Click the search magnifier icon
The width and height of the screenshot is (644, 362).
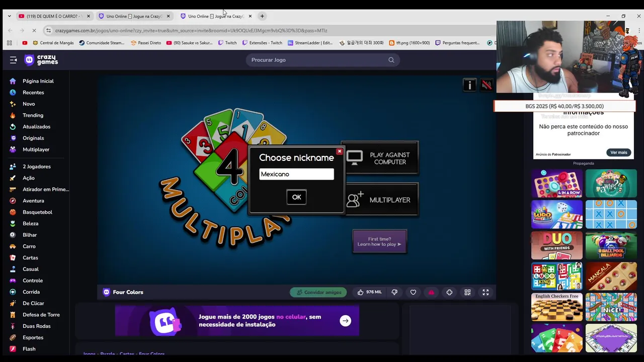point(391,60)
